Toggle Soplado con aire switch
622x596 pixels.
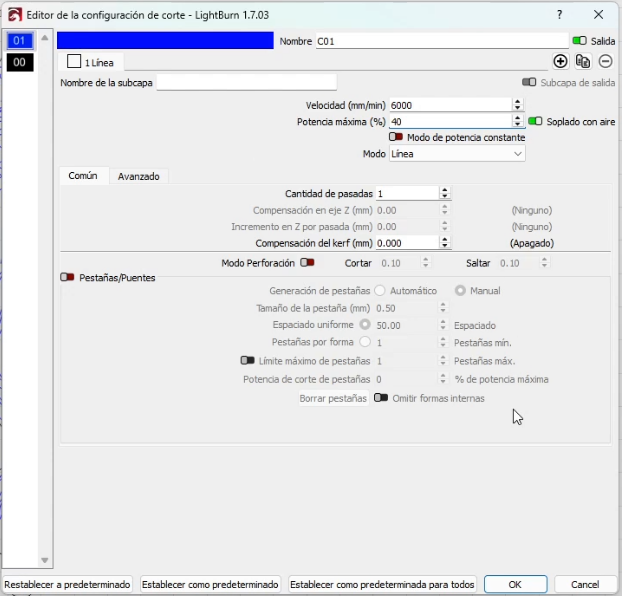click(x=535, y=121)
